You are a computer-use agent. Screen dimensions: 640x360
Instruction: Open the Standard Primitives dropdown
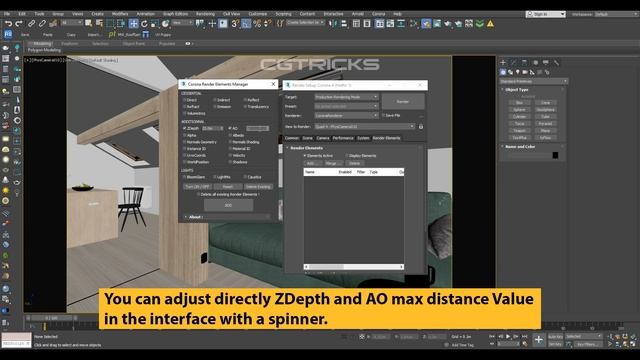(533, 81)
